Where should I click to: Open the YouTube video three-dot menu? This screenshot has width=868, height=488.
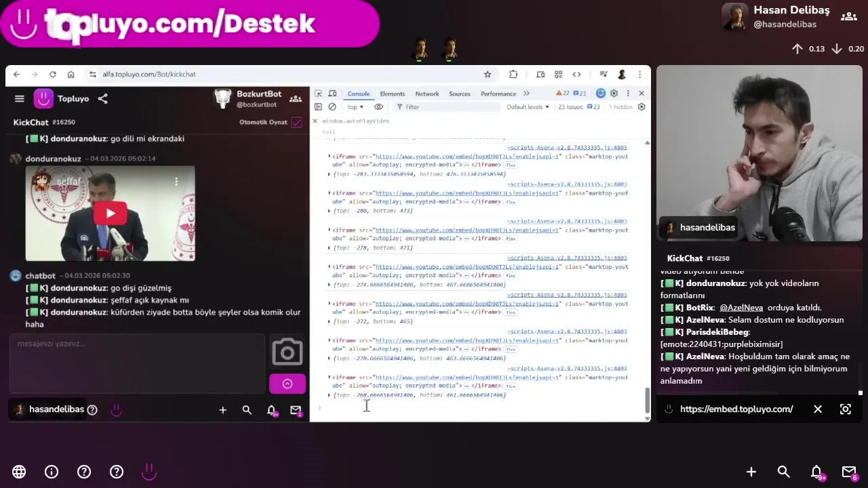[176, 182]
